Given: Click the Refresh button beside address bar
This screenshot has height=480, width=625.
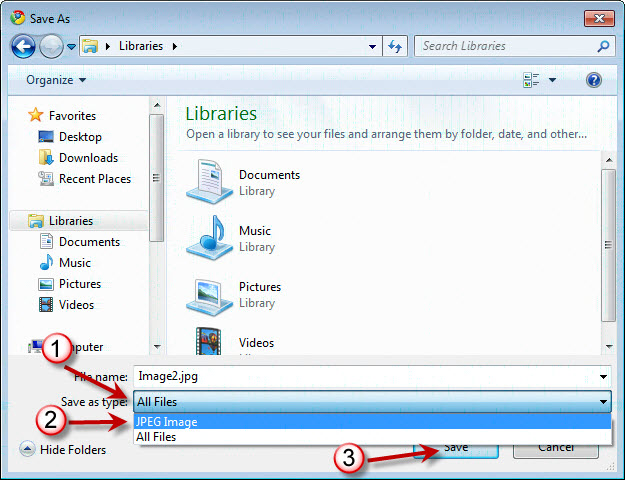Looking at the screenshot, I should 394,46.
